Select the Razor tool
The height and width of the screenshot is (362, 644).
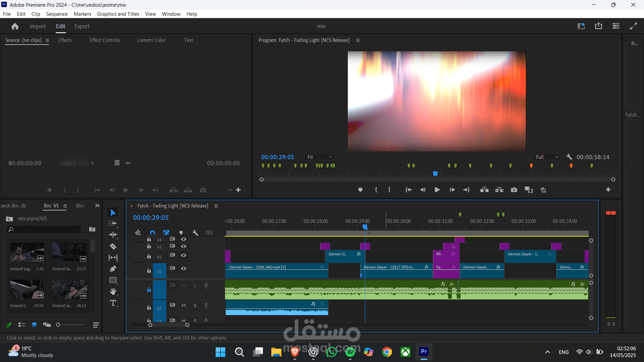113,246
